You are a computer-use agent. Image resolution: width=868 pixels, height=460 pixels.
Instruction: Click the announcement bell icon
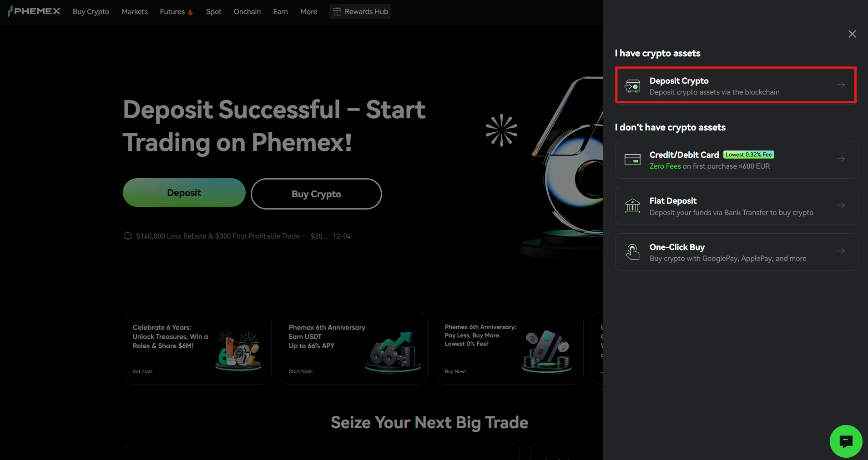[x=127, y=235]
